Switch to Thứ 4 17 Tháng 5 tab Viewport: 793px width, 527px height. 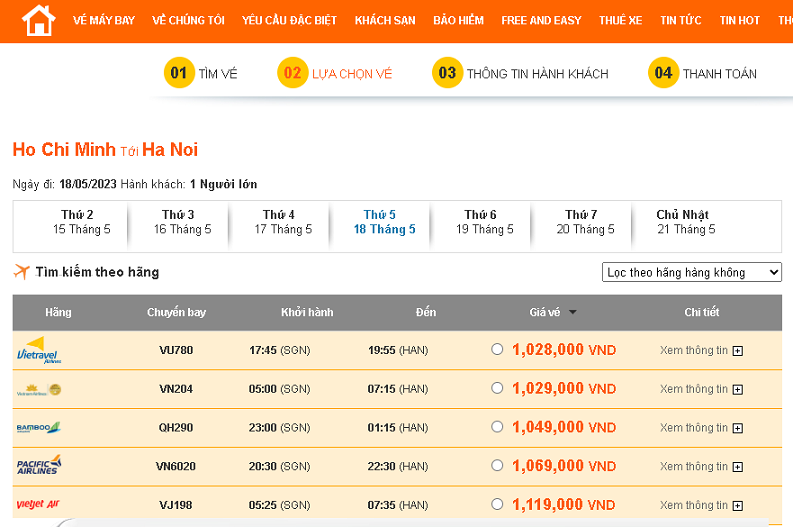coord(283,222)
